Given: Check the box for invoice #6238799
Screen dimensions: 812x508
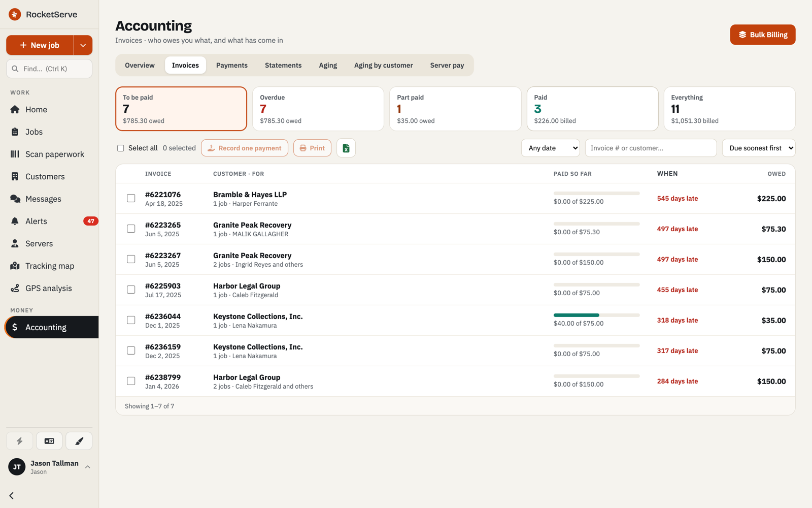Looking at the screenshot, I should coord(131,381).
